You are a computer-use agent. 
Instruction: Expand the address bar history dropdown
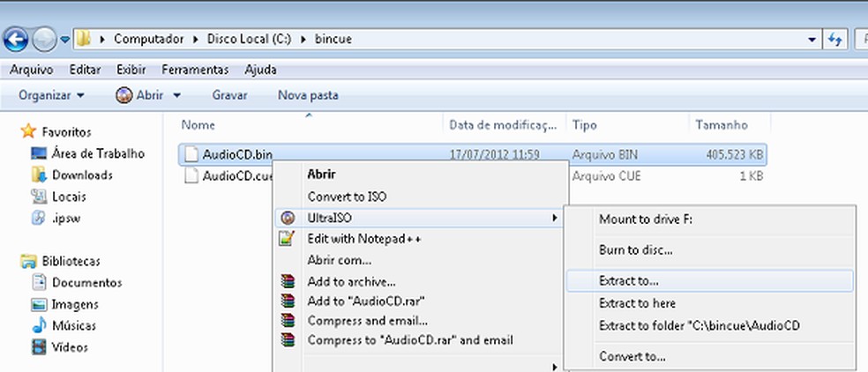[812, 40]
